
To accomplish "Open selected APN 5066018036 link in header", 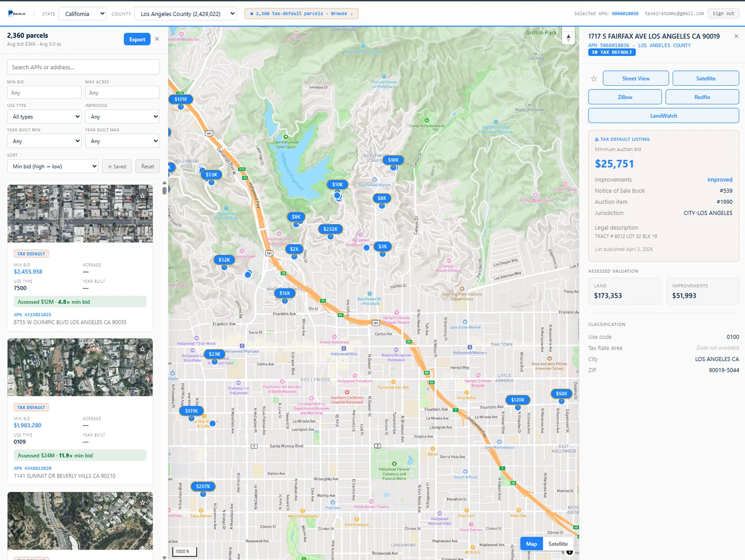I will pyautogui.click(x=625, y=13).
